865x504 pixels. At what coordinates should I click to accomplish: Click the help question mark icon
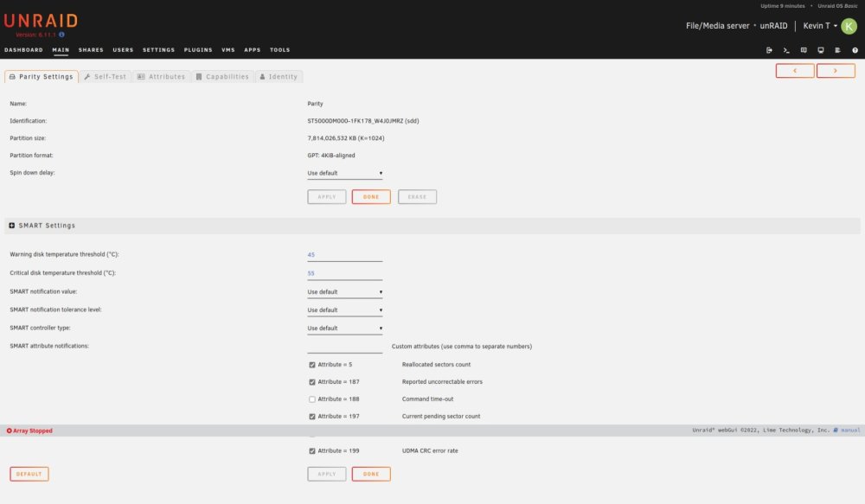[855, 50]
